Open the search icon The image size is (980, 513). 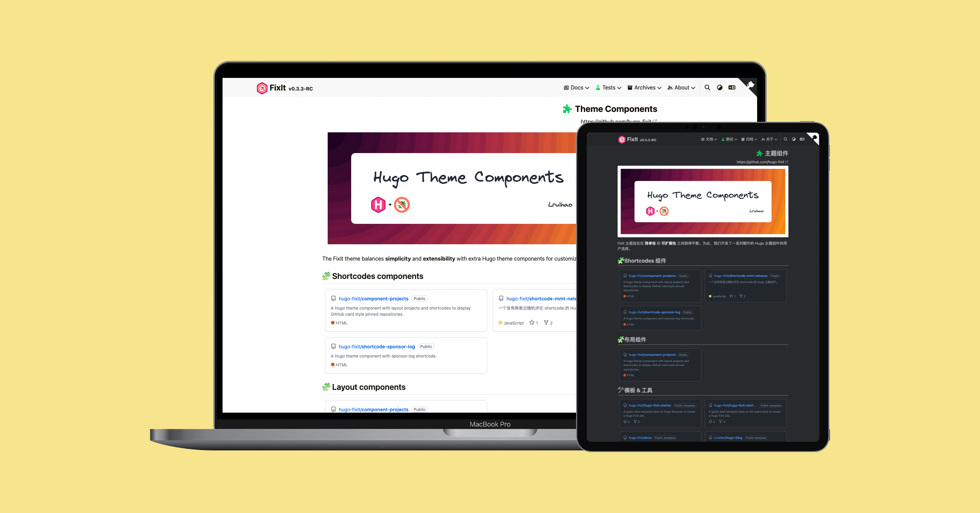click(x=707, y=88)
